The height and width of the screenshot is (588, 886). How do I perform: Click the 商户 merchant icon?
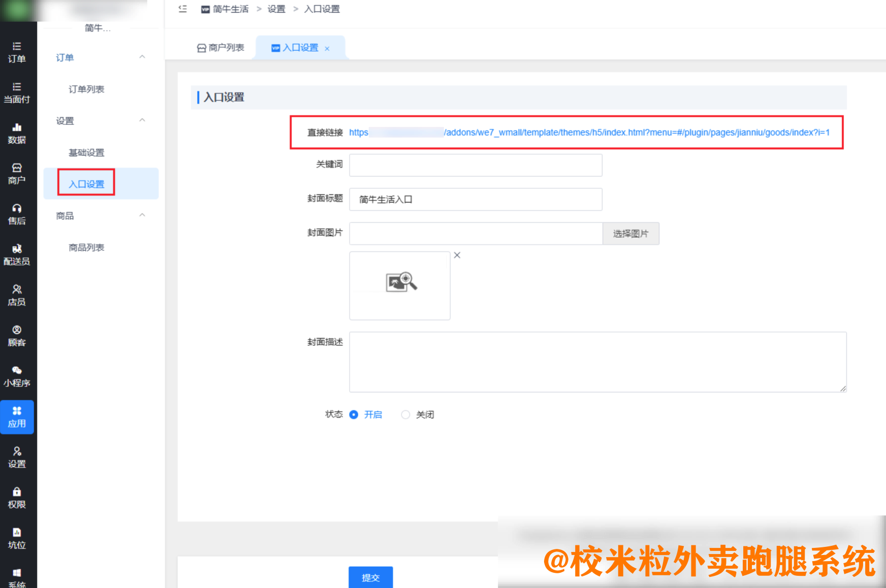click(18, 174)
